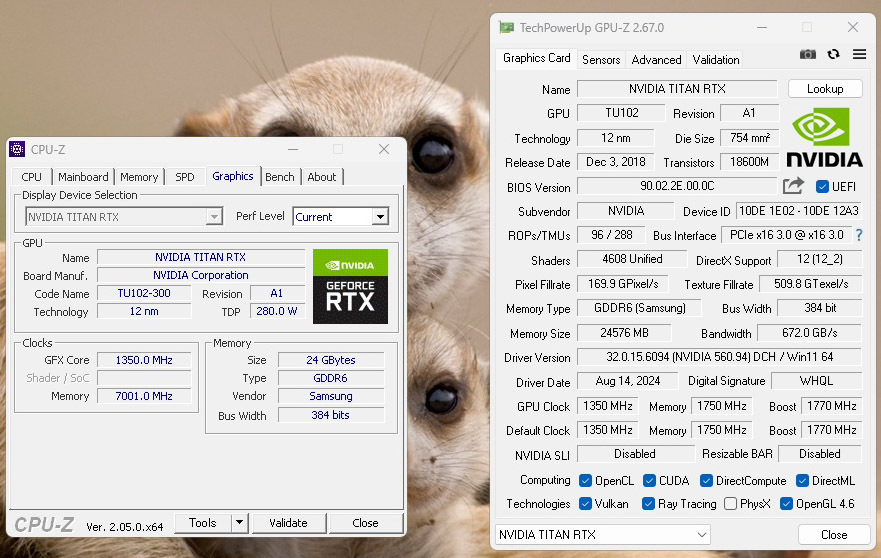The image size is (881, 558).
Task: Open the GPU selection dropdown in GPU-Z
Action: coord(602,534)
